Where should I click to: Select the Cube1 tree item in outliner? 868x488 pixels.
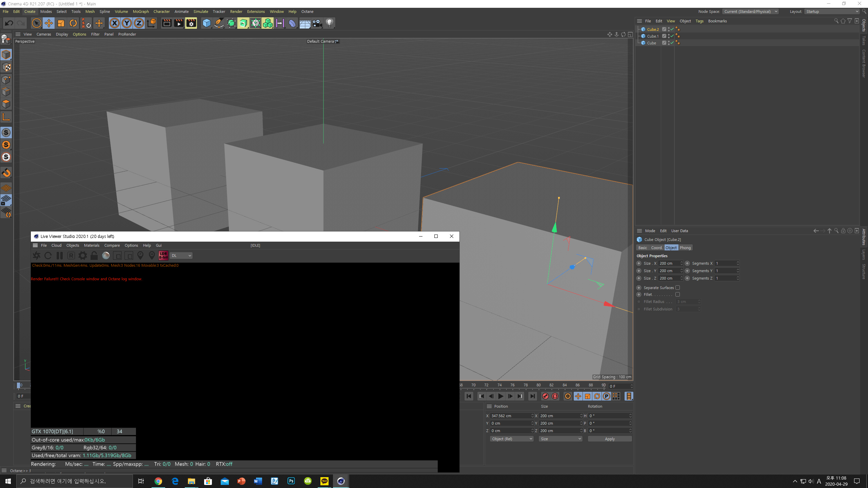653,36
